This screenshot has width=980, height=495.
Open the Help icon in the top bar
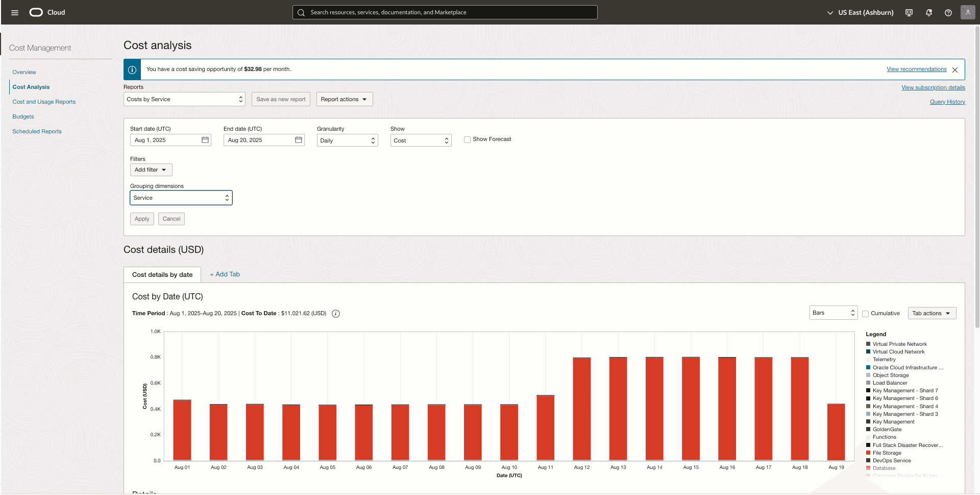(x=948, y=12)
